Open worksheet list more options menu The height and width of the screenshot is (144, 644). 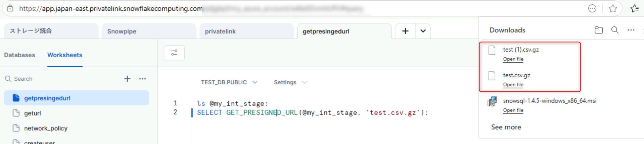pyautogui.click(x=142, y=79)
